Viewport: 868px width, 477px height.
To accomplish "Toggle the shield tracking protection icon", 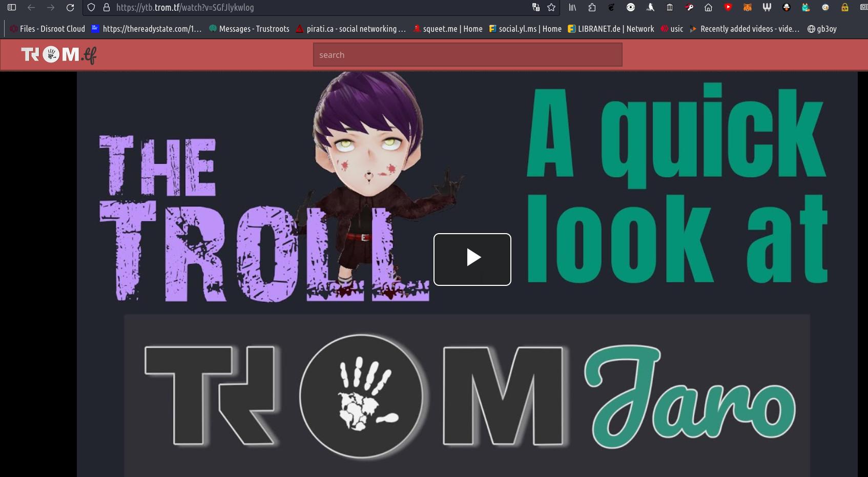I will pos(91,8).
